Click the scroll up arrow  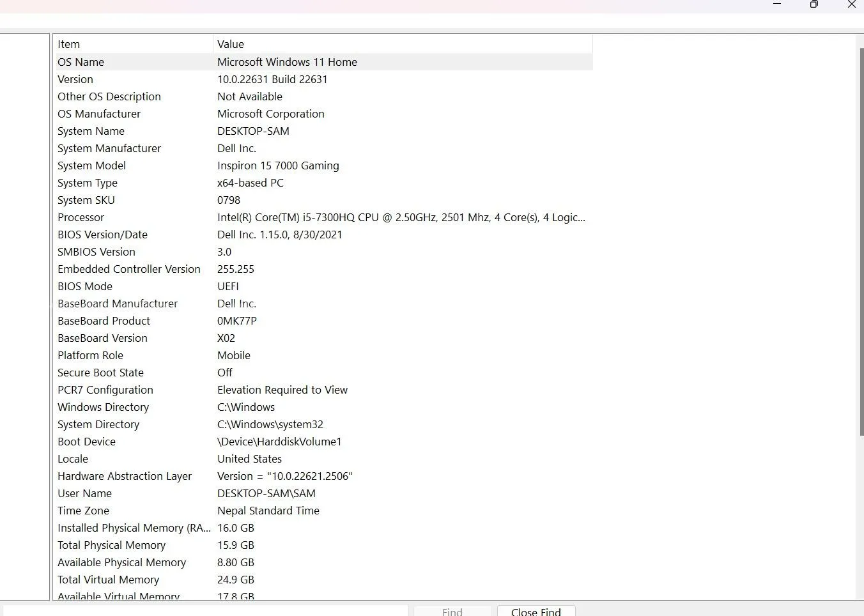[x=861, y=38]
